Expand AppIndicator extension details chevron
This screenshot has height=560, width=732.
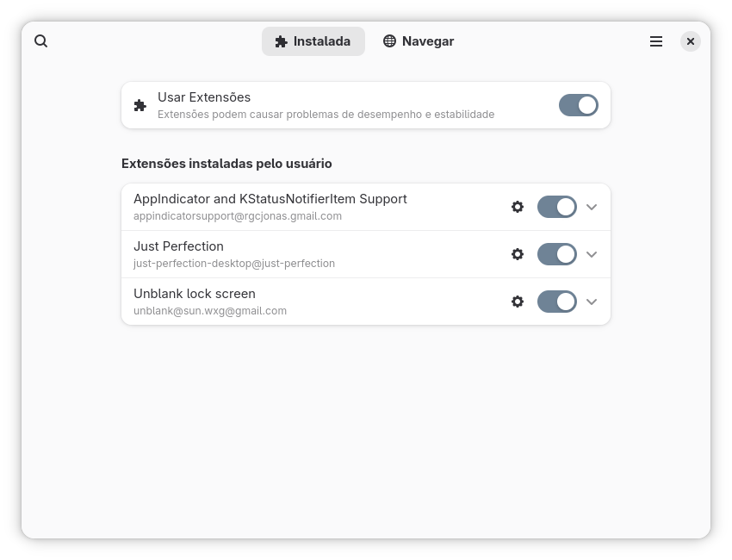pos(592,207)
